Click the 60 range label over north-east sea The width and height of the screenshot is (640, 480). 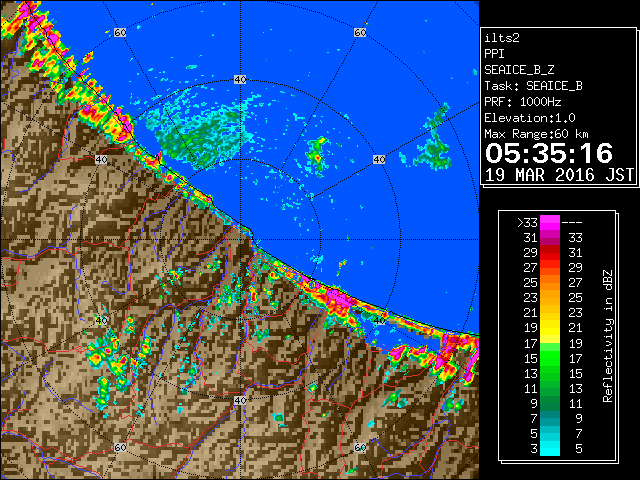pos(360,32)
